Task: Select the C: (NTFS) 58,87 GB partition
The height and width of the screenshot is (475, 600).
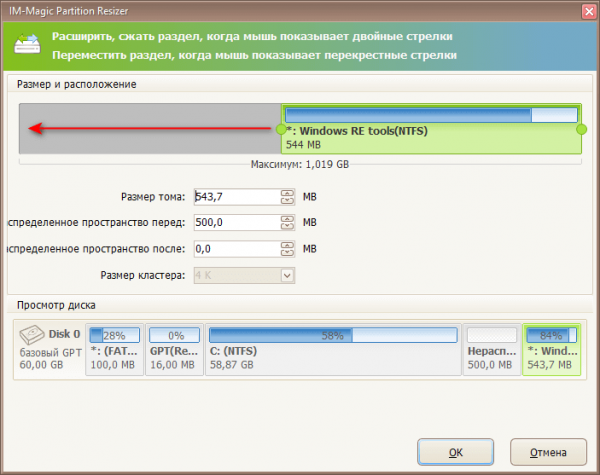Action: (333, 349)
